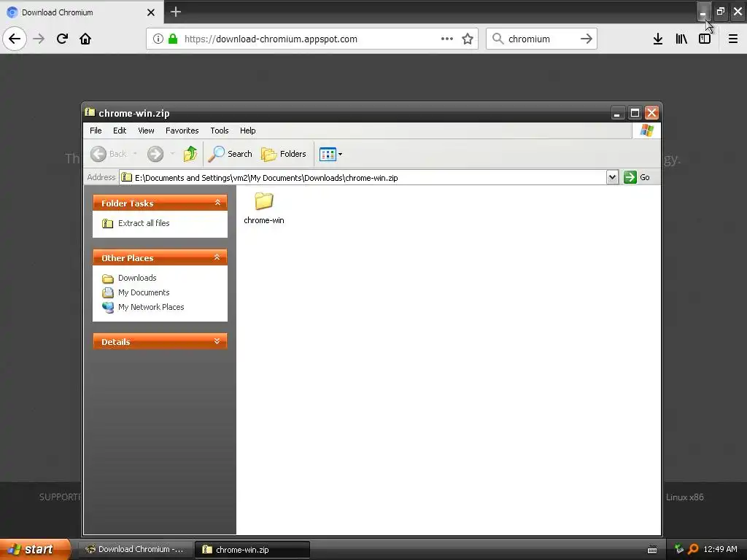Open the File menu

[x=96, y=131]
